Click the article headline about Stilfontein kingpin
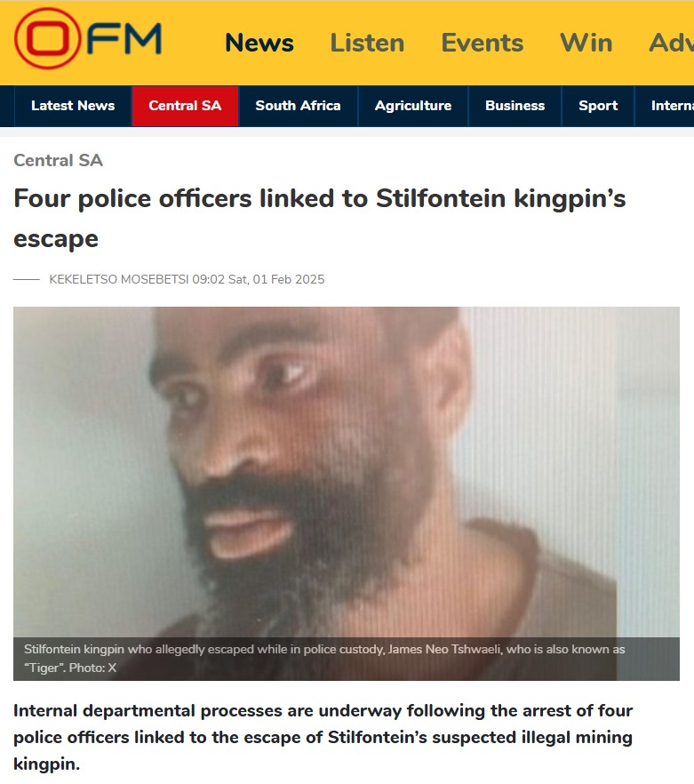Viewport: 694px width, 784px height. 320,219
